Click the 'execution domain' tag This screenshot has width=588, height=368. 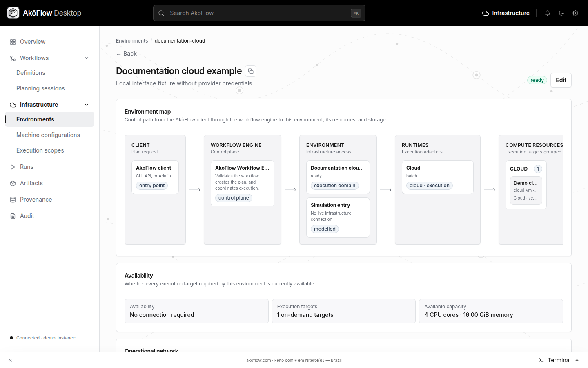pyautogui.click(x=335, y=186)
